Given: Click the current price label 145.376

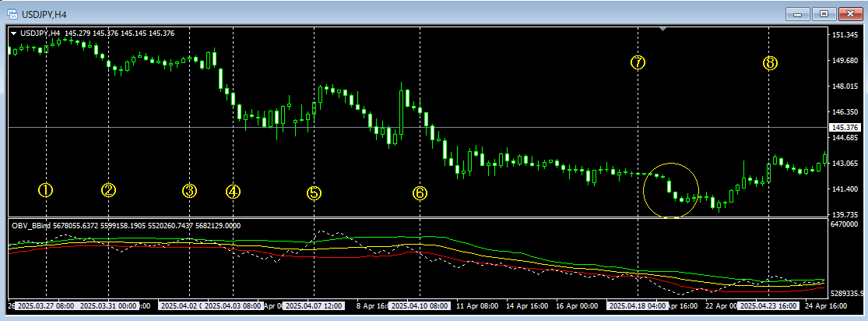Looking at the screenshot, I should coord(844,128).
